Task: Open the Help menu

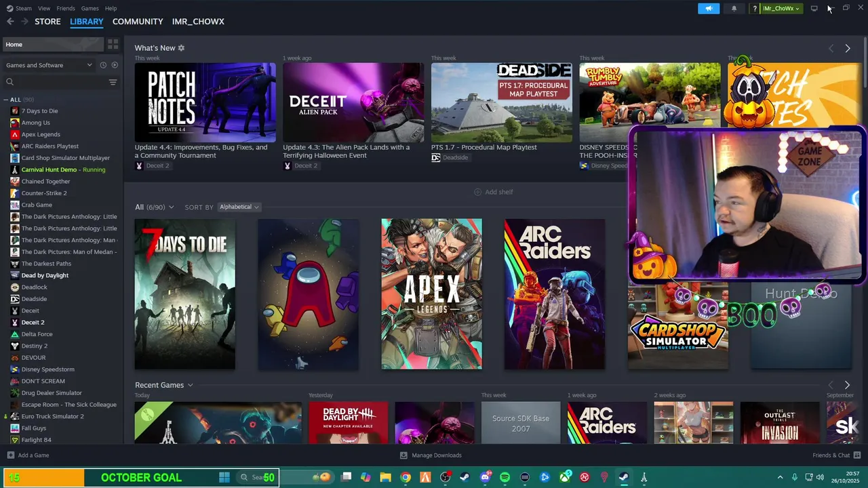Action: (111, 8)
